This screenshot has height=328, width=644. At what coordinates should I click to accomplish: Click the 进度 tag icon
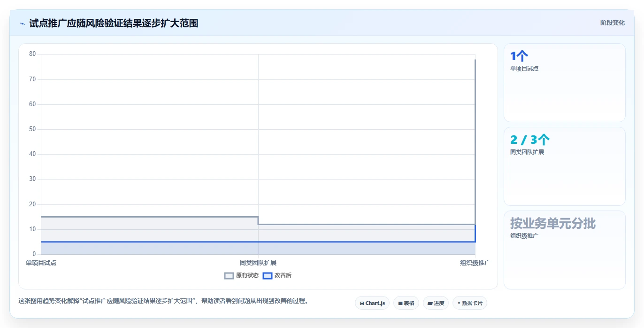(430, 304)
